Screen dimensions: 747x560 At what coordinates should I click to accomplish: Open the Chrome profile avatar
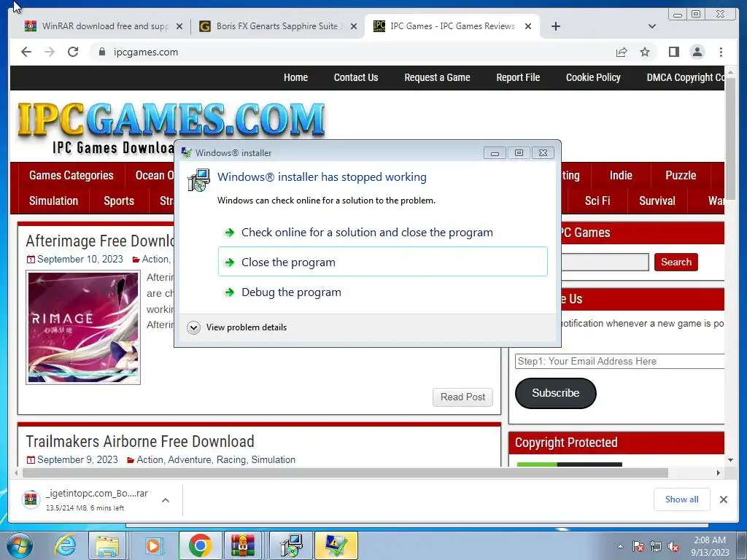(x=697, y=52)
